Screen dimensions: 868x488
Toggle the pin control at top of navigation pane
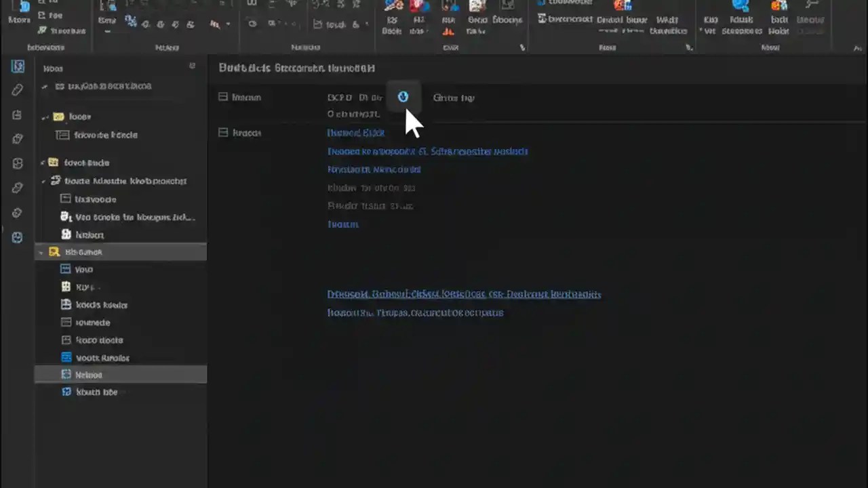(x=193, y=66)
